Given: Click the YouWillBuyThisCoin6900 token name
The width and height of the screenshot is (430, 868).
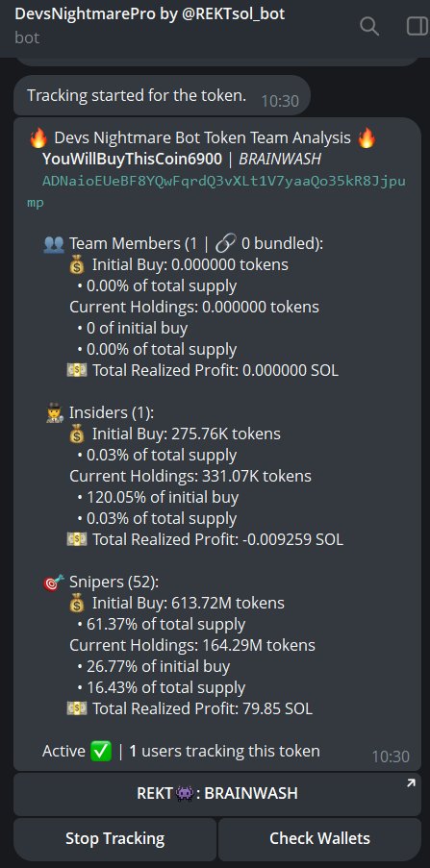Looking at the screenshot, I should pyautogui.click(x=132, y=160).
